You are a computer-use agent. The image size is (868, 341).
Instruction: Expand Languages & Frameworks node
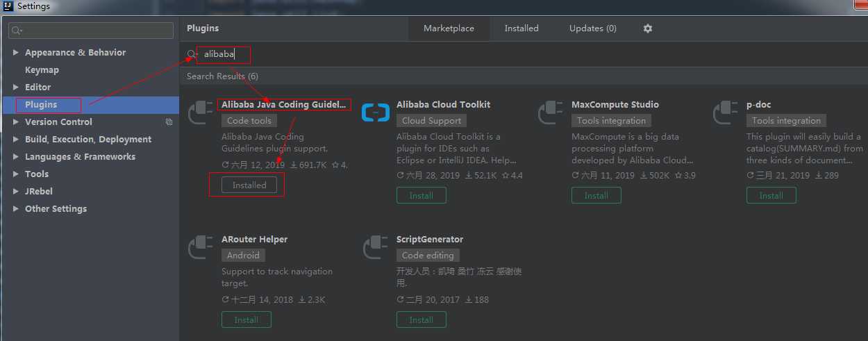(x=16, y=157)
